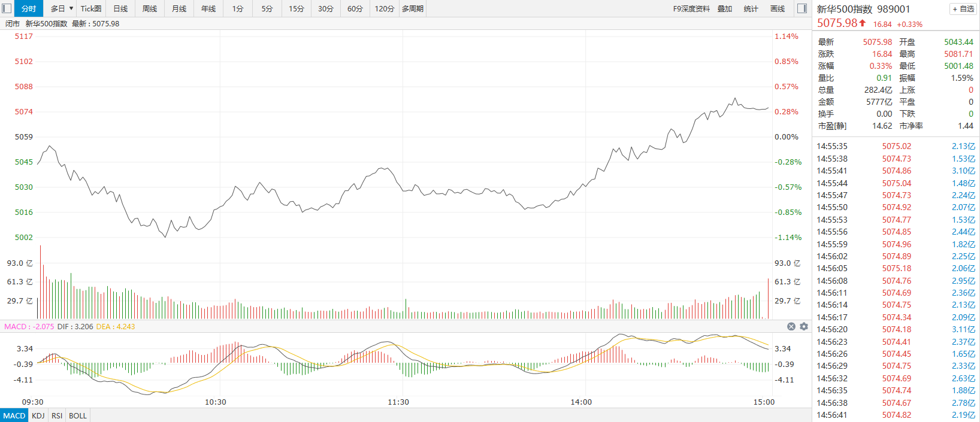This screenshot has height=422, width=980.
Task: Select 15分 period
Action: click(297, 8)
